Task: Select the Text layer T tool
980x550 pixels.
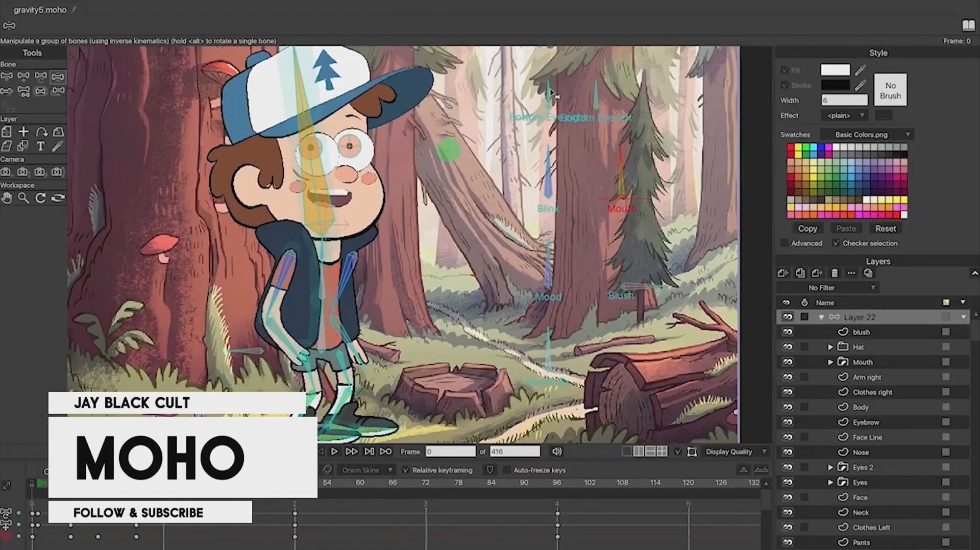Action: point(40,146)
